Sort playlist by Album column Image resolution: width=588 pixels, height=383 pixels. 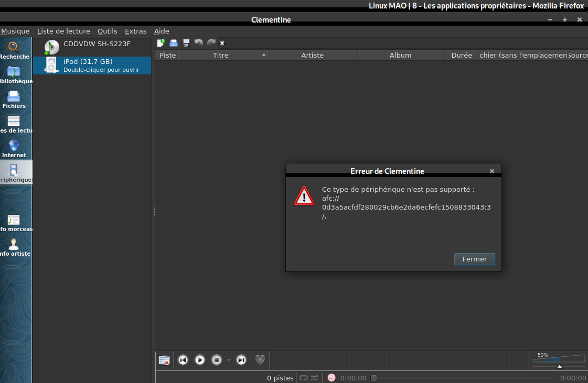(400, 55)
